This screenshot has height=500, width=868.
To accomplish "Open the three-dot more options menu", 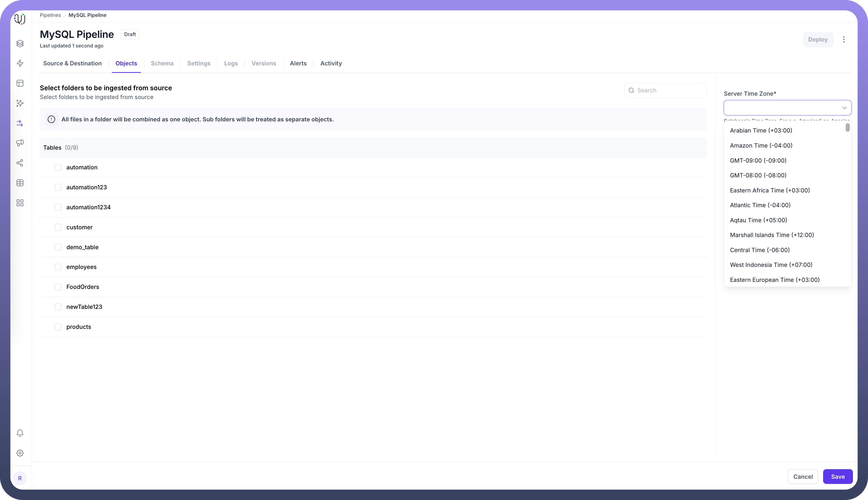I will pyautogui.click(x=844, y=39).
